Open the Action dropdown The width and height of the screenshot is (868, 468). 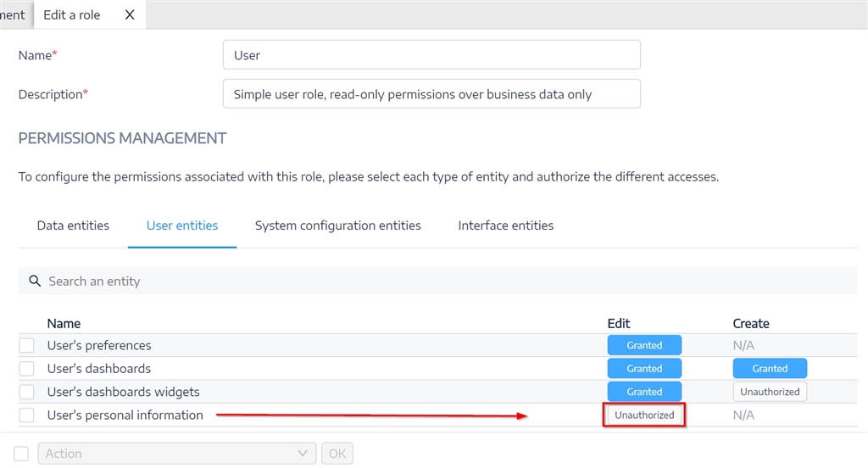pyautogui.click(x=177, y=454)
